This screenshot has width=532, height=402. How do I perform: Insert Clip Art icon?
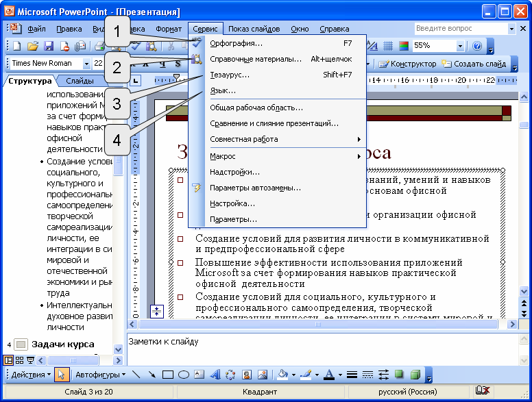tap(247, 375)
